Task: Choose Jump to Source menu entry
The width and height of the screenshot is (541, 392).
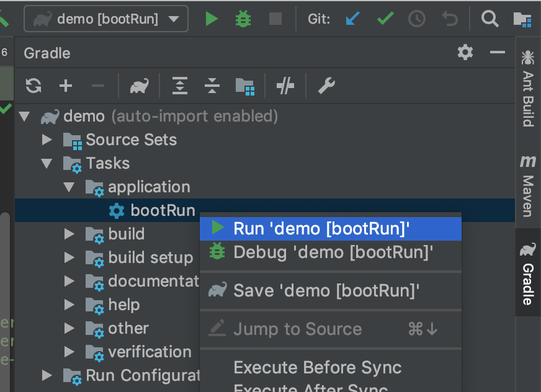Action: click(331, 329)
